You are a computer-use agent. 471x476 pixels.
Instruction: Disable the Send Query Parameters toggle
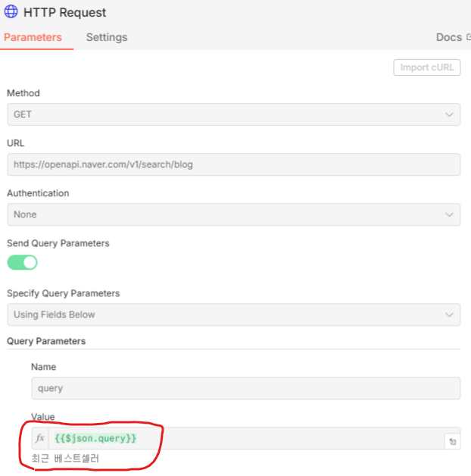pos(22,262)
